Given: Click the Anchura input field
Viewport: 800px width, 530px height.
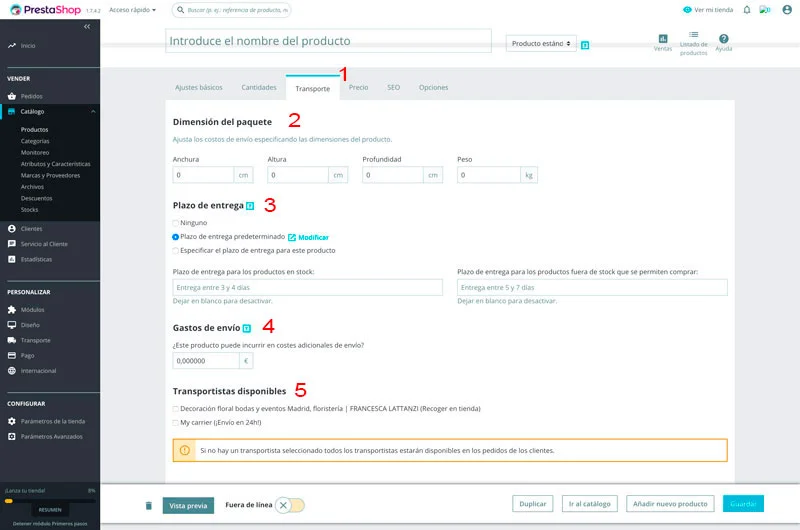Looking at the screenshot, I should tap(203, 175).
